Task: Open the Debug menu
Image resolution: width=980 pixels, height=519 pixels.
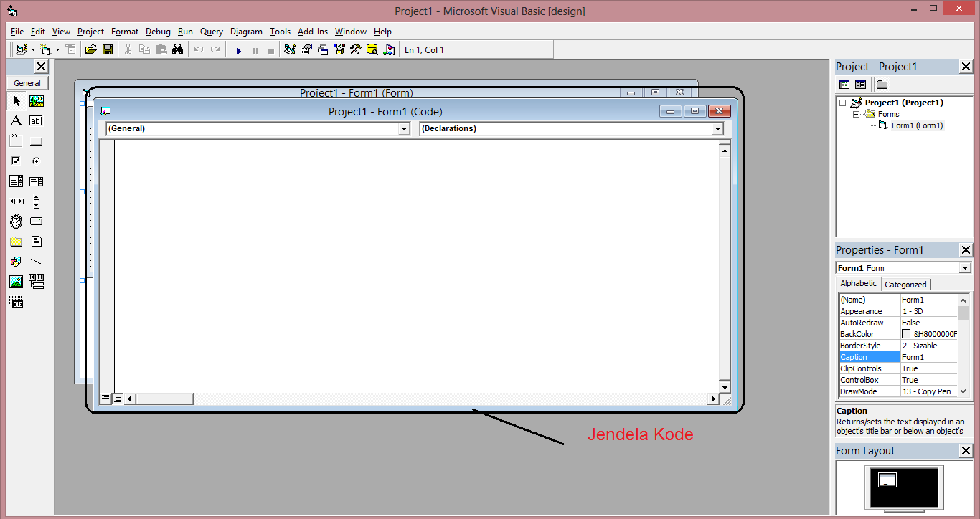Action: click(x=157, y=31)
